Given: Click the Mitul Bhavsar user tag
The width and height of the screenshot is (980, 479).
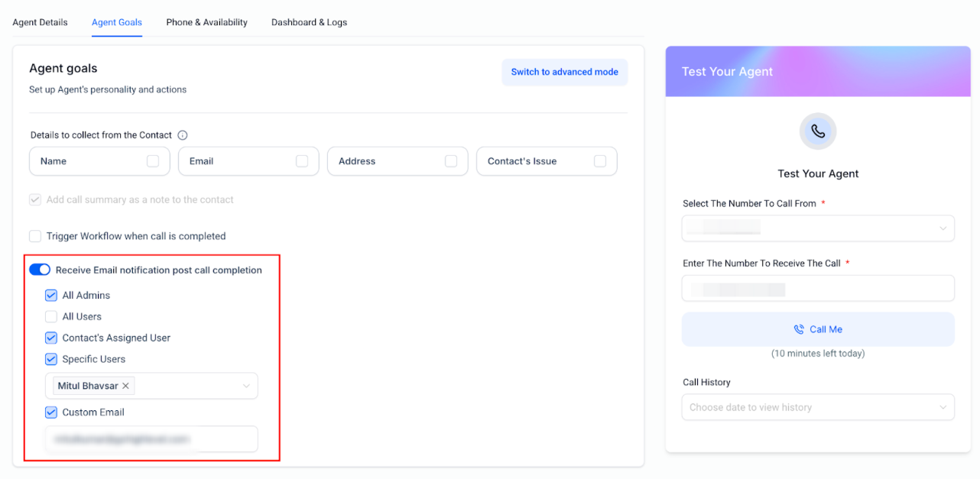Looking at the screenshot, I should coord(95,386).
